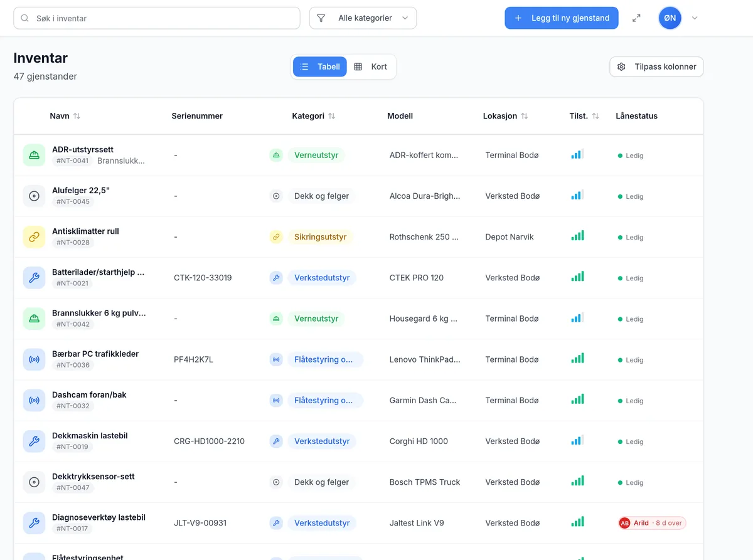Image resolution: width=753 pixels, height=560 pixels.
Task: Click the #NT-0017 ID tag
Action: [72, 529]
